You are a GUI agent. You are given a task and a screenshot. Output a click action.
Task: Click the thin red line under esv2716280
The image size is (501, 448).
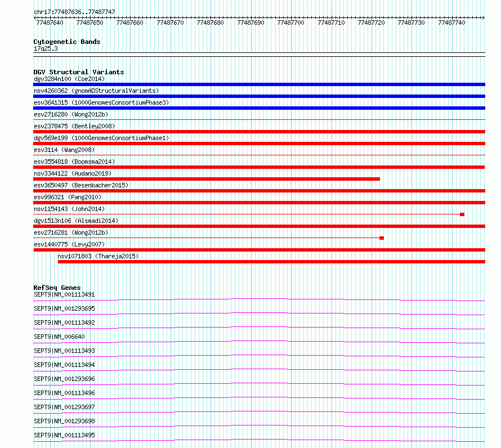coord(259,119)
